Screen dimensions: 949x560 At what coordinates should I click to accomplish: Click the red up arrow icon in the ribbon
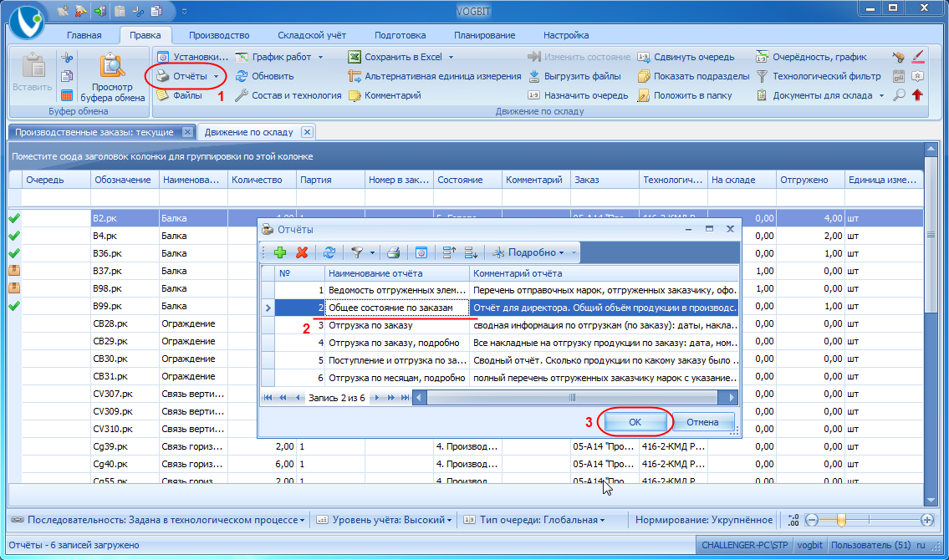point(917,95)
